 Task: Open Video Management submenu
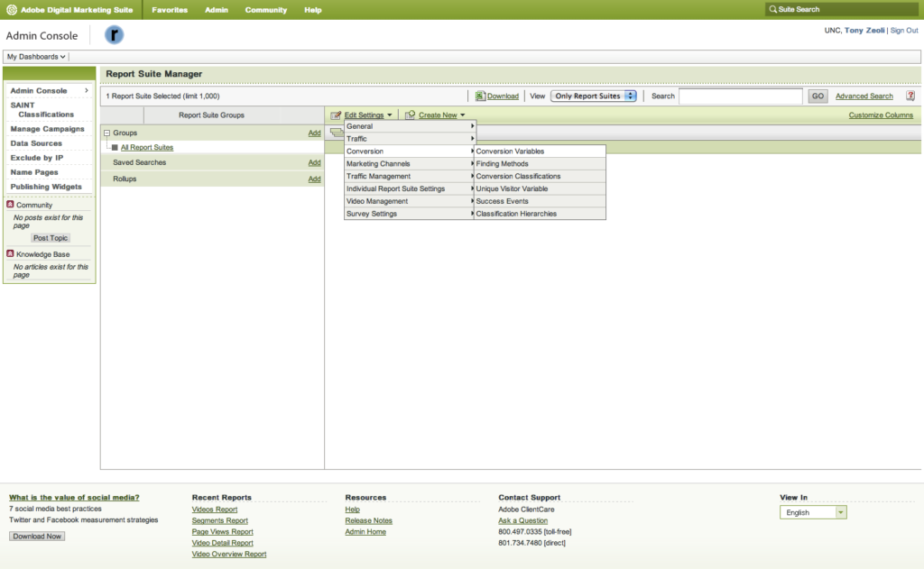(x=410, y=201)
